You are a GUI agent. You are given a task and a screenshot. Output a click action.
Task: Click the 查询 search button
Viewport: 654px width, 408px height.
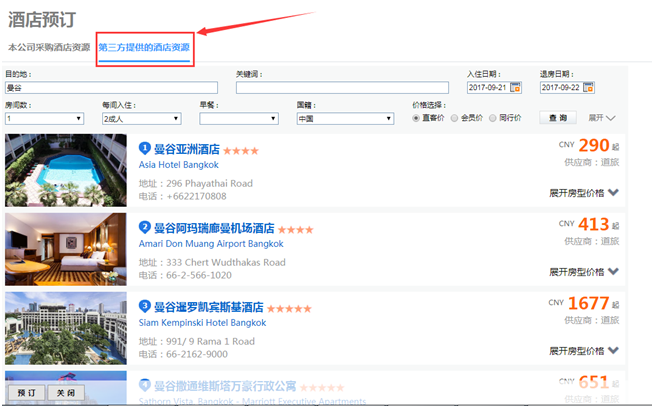coord(557,117)
